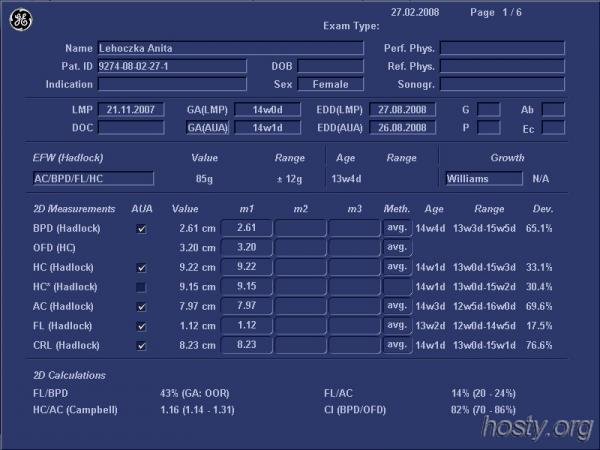Open the Williams growth chart selector
Image resolution: width=600 pixels, height=450 pixels.
click(484, 179)
